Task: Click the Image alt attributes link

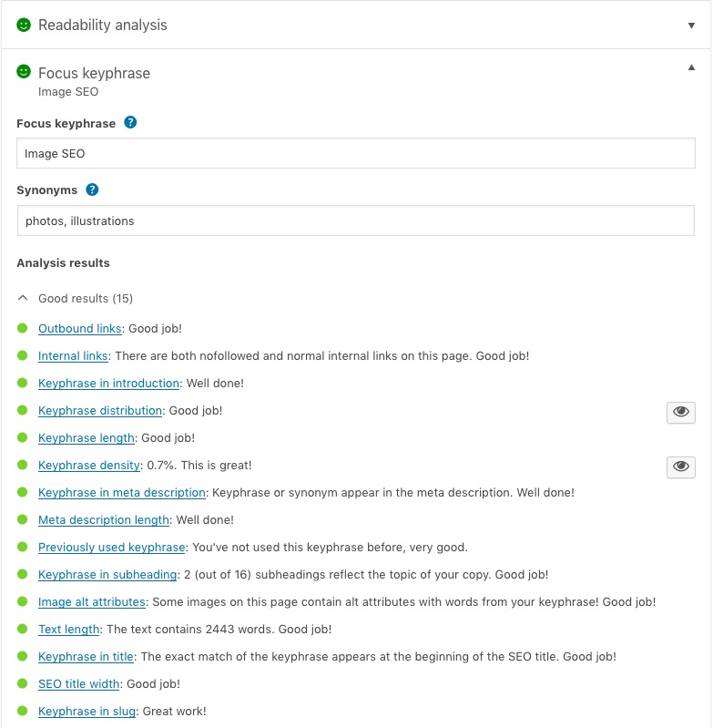Action: (x=91, y=602)
